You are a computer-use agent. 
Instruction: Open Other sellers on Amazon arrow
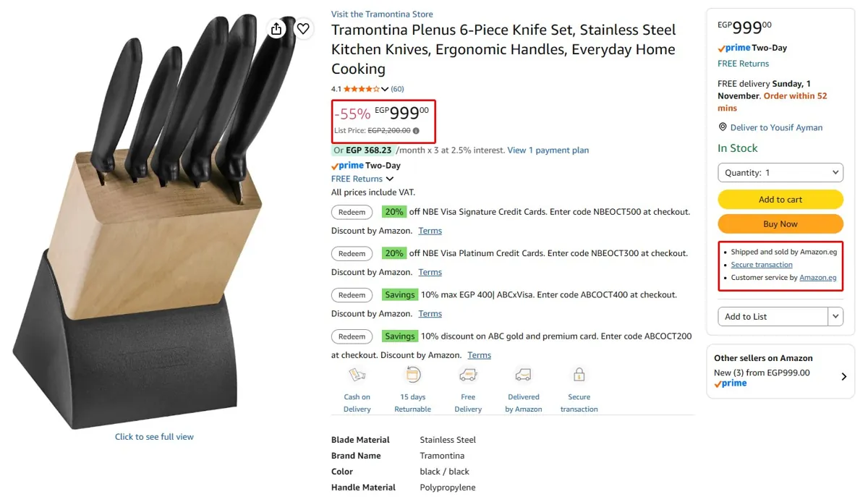pos(843,376)
